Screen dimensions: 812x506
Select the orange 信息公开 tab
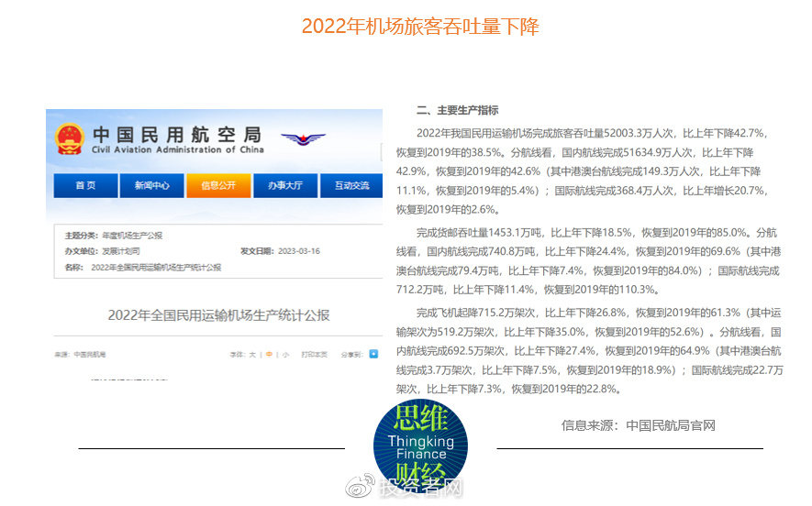click(x=218, y=185)
